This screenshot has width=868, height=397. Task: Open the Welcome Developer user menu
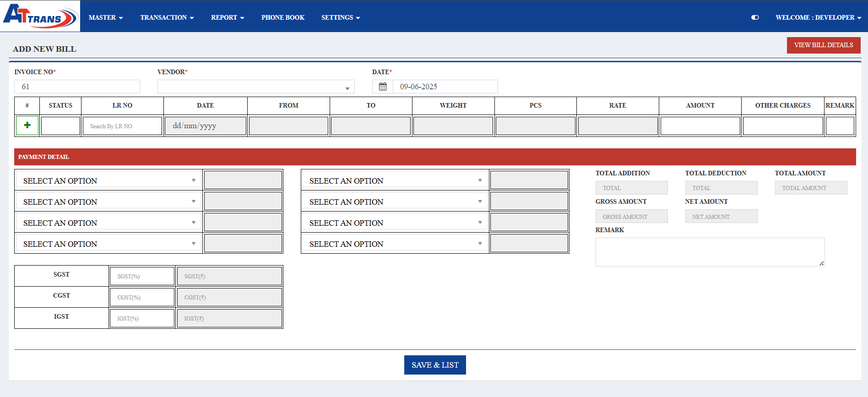[818, 17]
